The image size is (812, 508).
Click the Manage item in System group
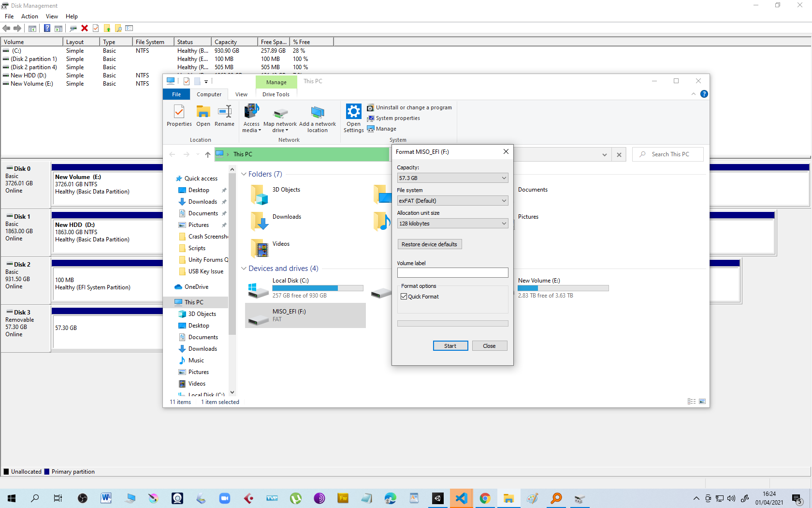[382, 129]
